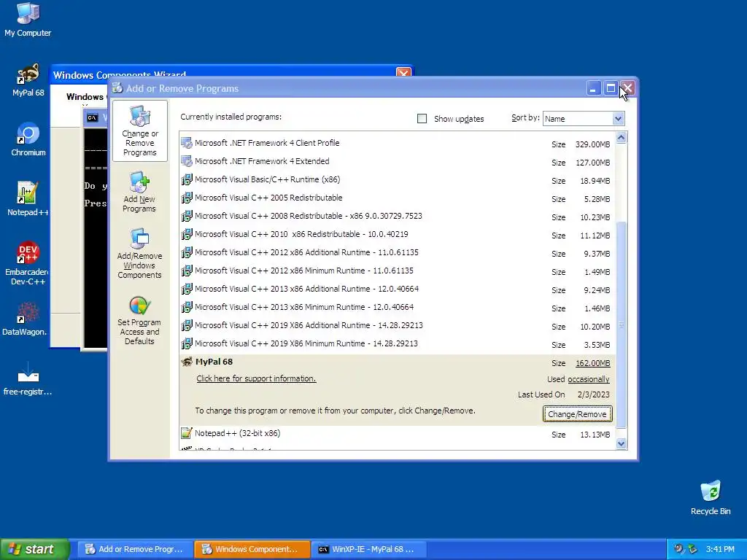Viewport: 747px width, 560px height.
Task: Click the Last Used On 2/3/2023 date
Action: [x=593, y=394]
